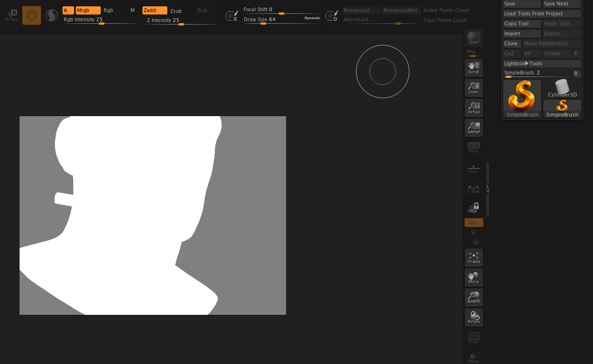The width and height of the screenshot is (593, 364).
Task: Click the Frame icon on the right shelf
Action: (473, 257)
